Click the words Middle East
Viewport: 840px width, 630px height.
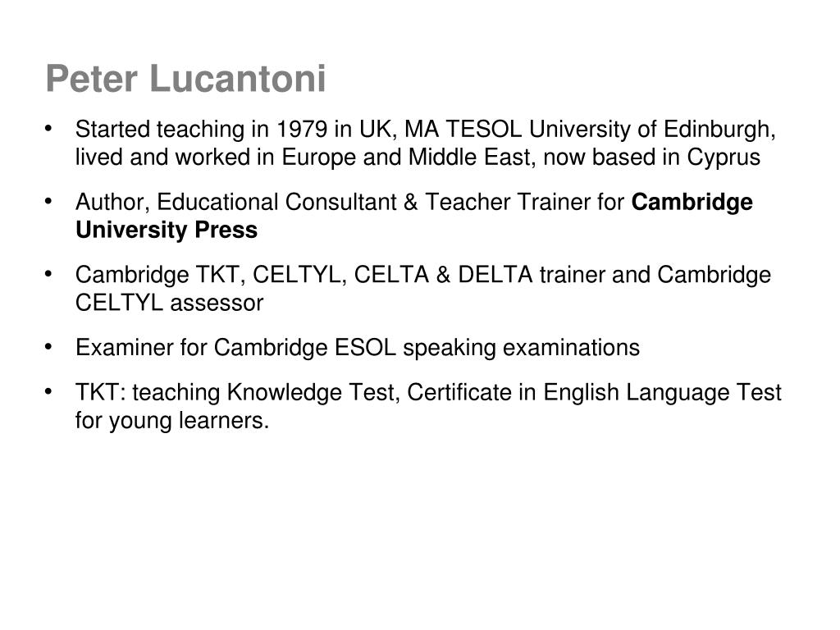(x=469, y=157)
